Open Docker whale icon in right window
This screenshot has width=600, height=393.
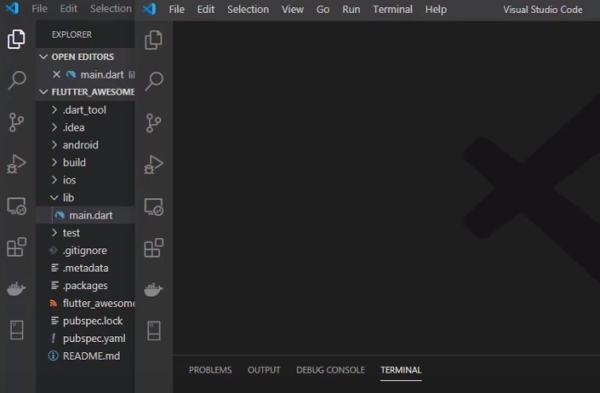[154, 289]
